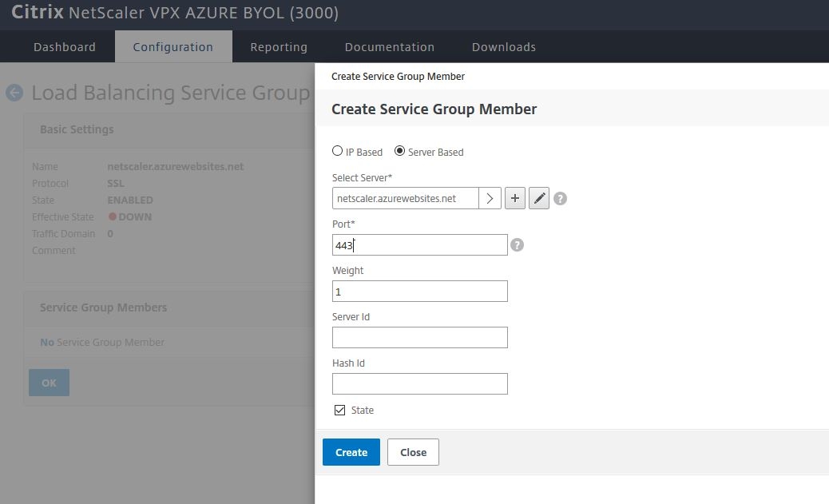Click the Server Id input field
829x504 pixels.
(x=420, y=337)
